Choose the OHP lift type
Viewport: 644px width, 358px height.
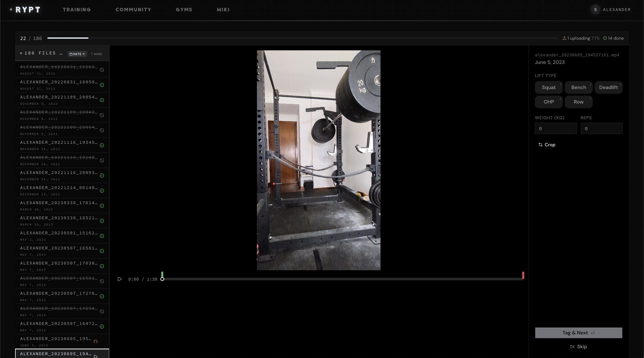tap(549, 102)
